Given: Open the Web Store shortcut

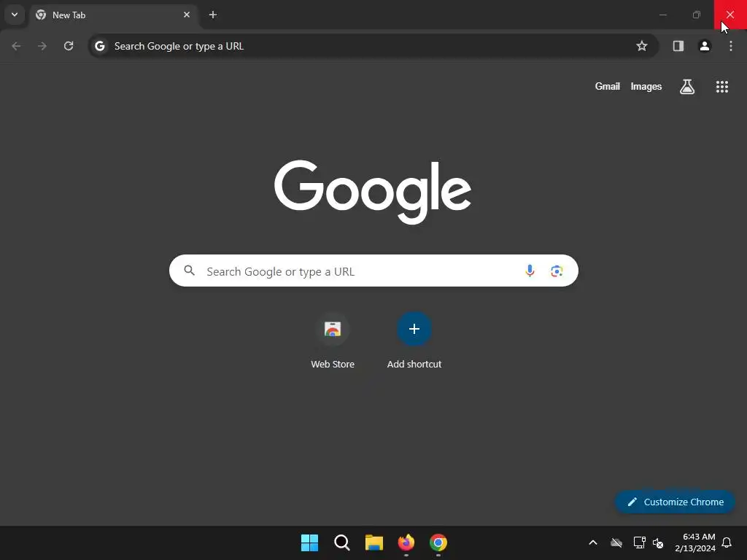Looking at the screenshot, I should click(333, 341).
